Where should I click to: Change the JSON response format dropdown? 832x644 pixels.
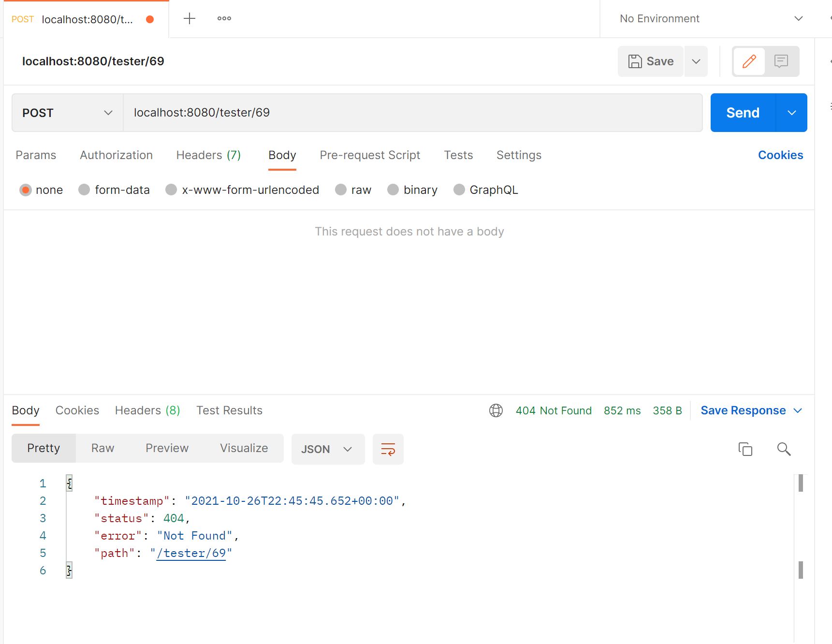pos(328,449)
